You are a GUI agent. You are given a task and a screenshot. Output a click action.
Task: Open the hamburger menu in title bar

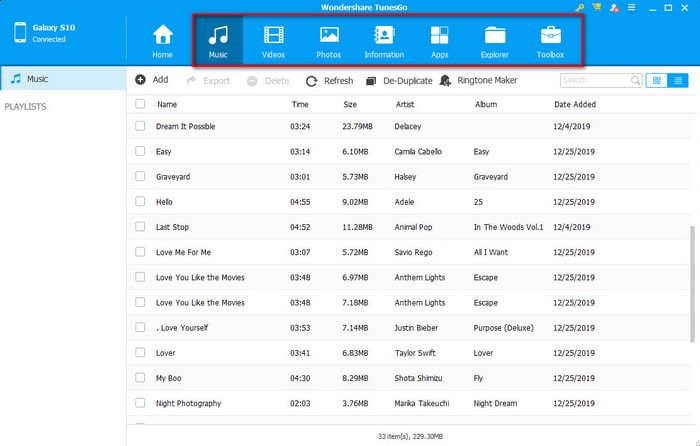coord(631,7)
